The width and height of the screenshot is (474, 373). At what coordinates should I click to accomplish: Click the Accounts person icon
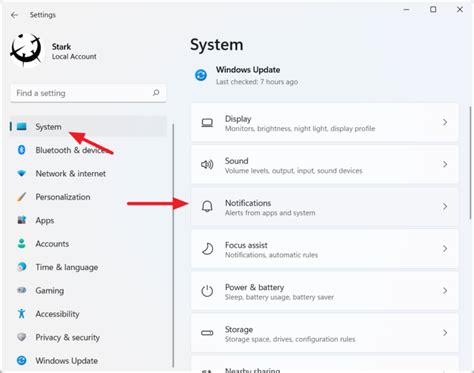21,244
